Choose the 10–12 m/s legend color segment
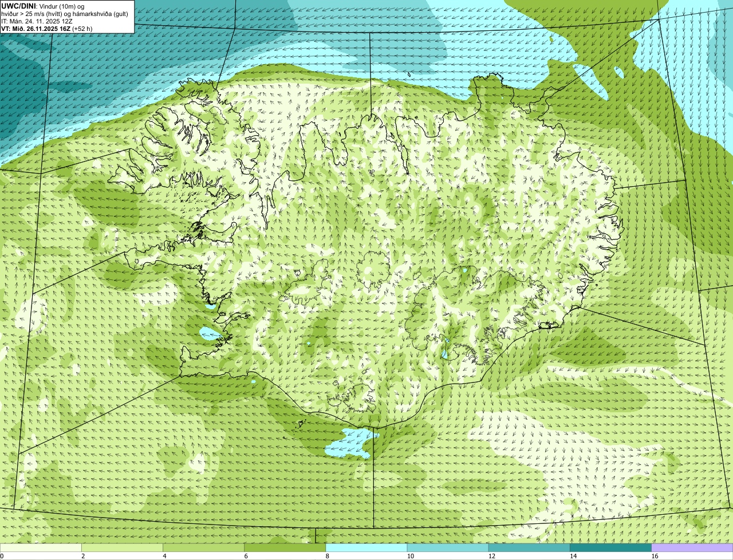 (448, 548)
